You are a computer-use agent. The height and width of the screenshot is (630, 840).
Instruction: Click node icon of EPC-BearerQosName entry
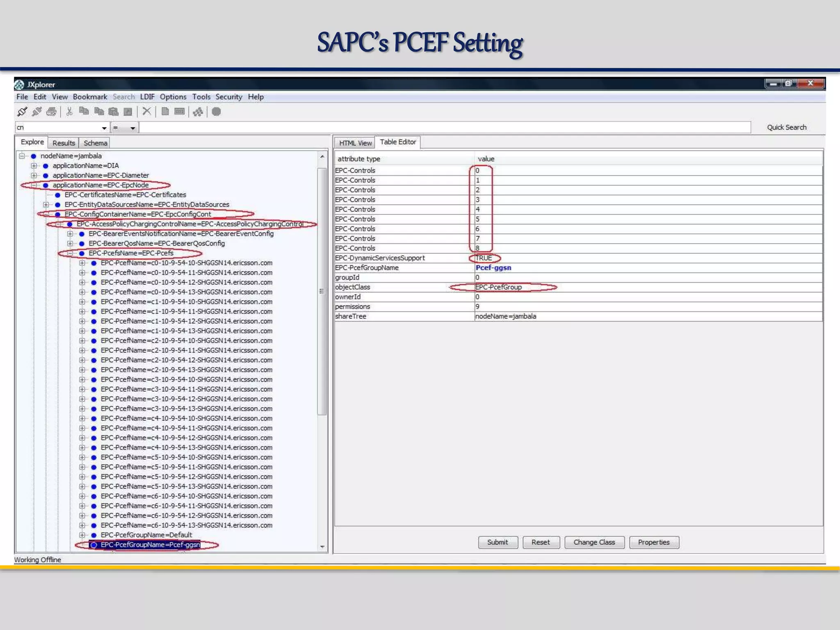tap(82, 244)
